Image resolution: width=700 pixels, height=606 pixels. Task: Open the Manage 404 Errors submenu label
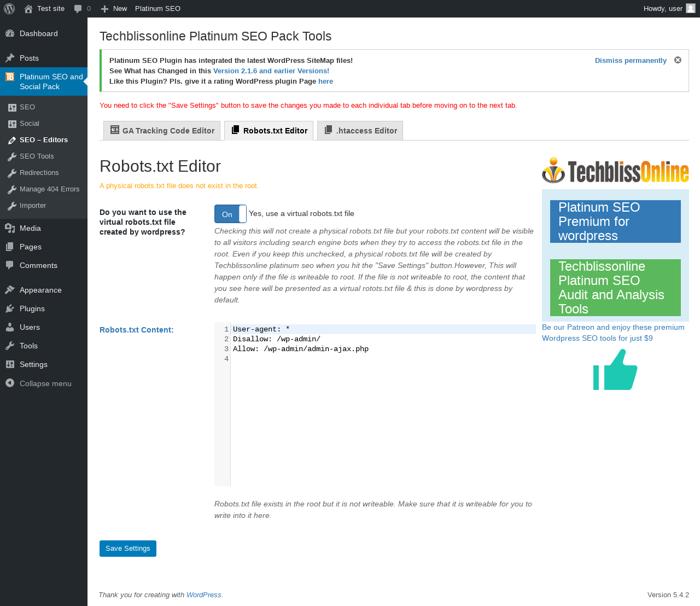[50, 189]
